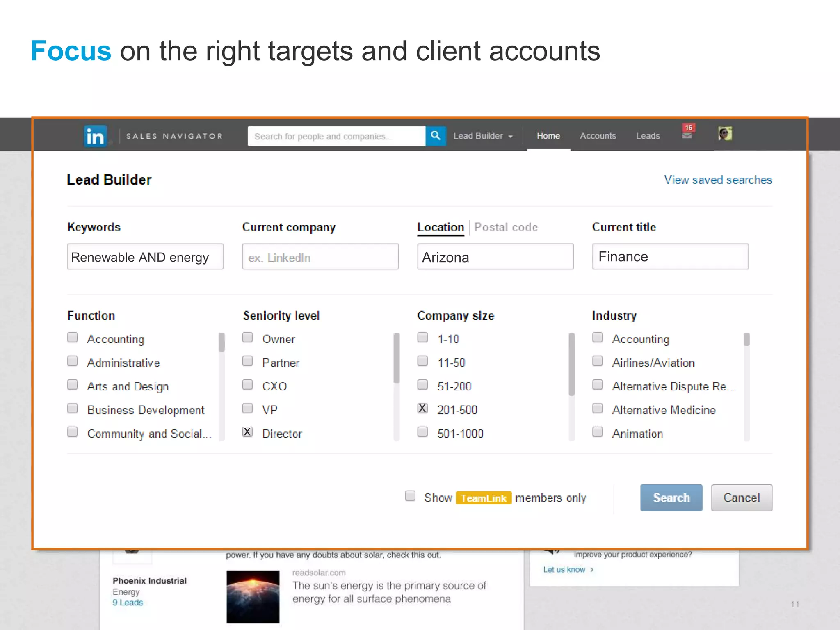840x630 pixels.
Task: Click the Current title field with Finance
Action: [x=670, y=257]
